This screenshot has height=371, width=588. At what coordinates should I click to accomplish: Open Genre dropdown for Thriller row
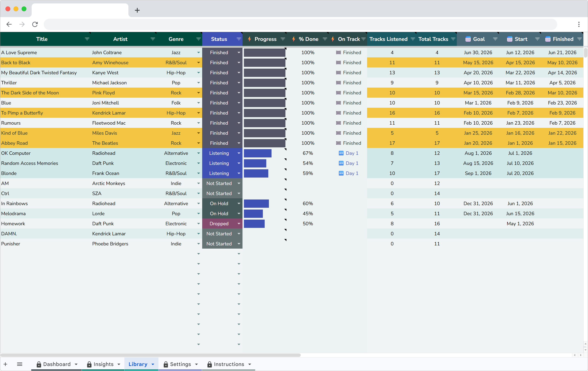[198, 83]
